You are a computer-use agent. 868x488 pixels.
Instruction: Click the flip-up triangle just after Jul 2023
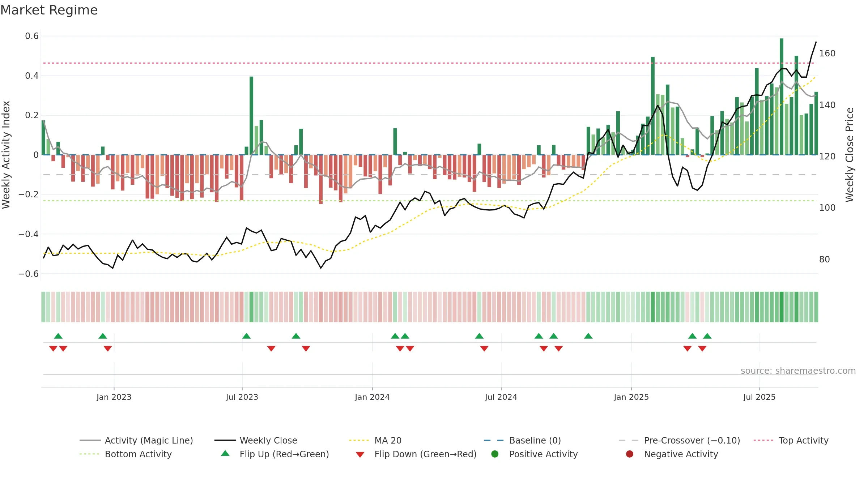[246, 336]
